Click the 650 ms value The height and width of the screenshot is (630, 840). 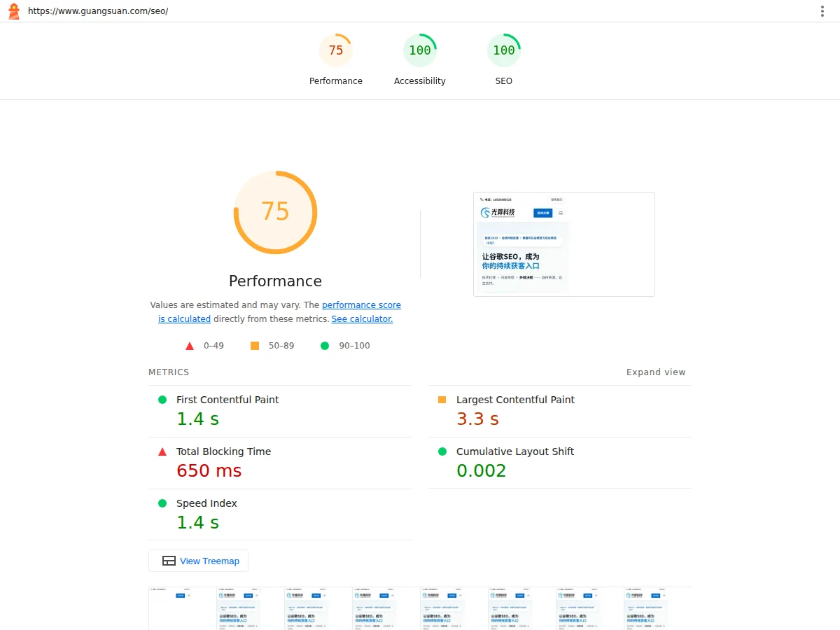point(209,470)
